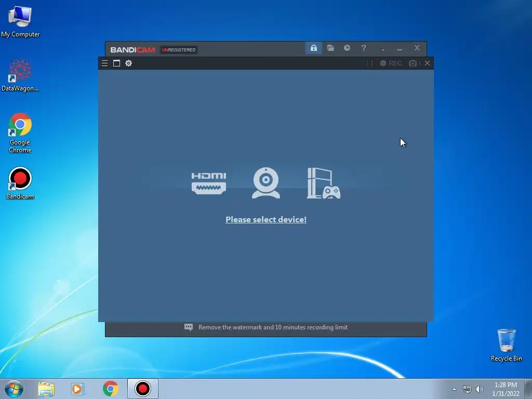Select the HDMI device icon

coord(209,183)
